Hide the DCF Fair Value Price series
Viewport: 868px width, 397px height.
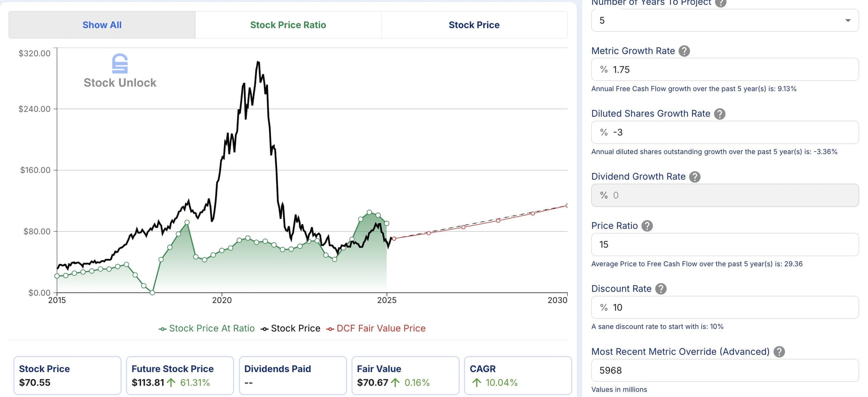point(376,328)
